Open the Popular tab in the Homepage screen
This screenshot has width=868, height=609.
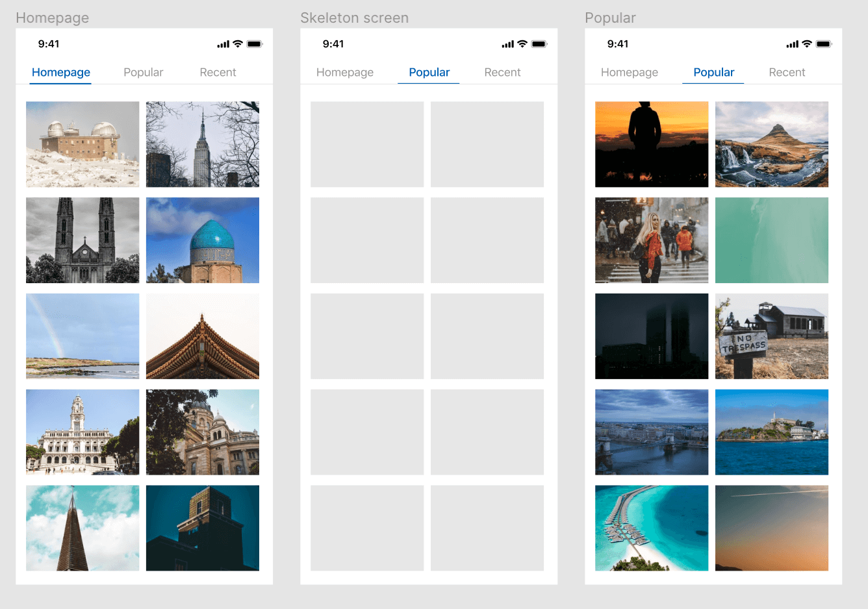[143, 72]
